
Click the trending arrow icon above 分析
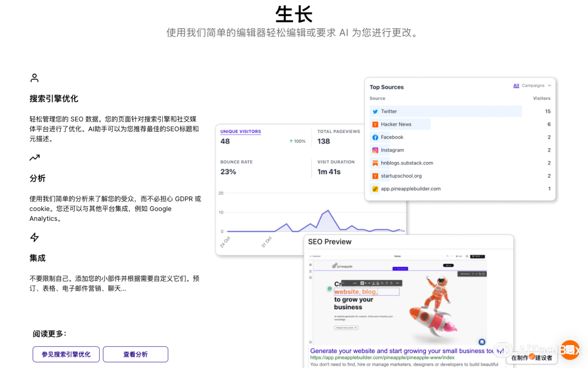click(x=34, y=158)
